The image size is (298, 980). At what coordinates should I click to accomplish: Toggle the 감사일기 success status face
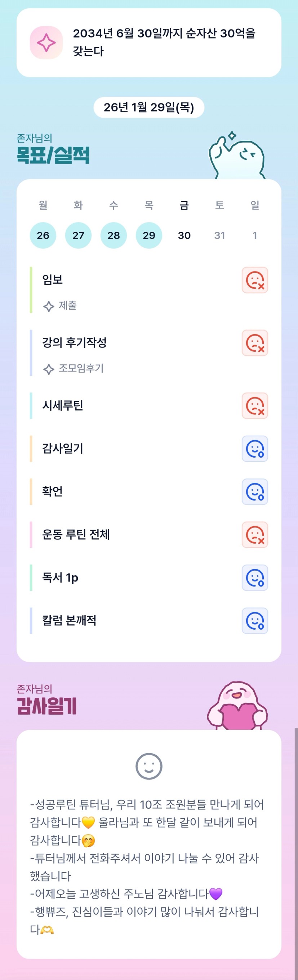pos(255,449)
